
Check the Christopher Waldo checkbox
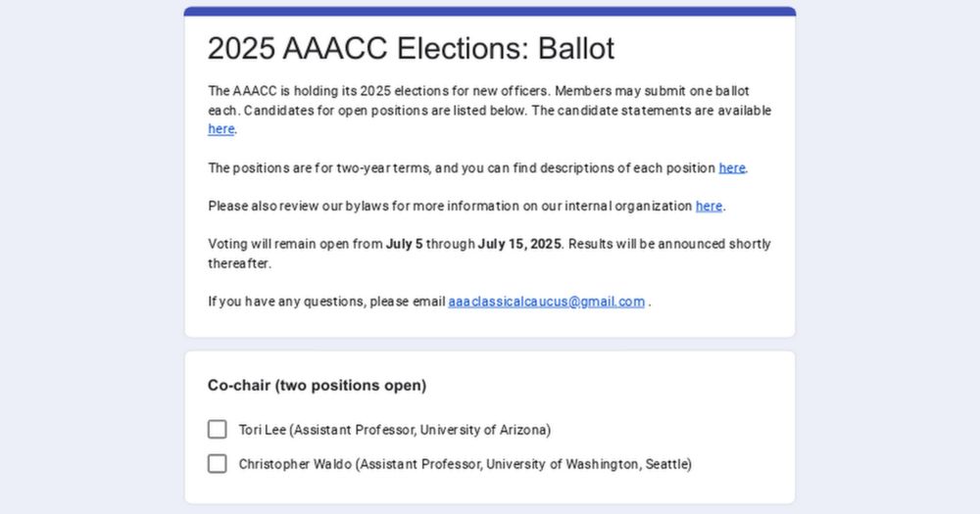[x=217, y=464]
